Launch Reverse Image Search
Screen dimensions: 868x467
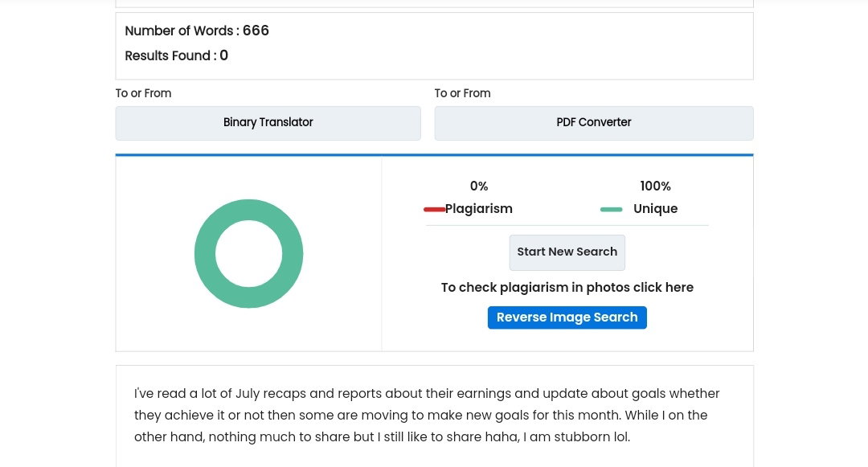pos(567,317)
